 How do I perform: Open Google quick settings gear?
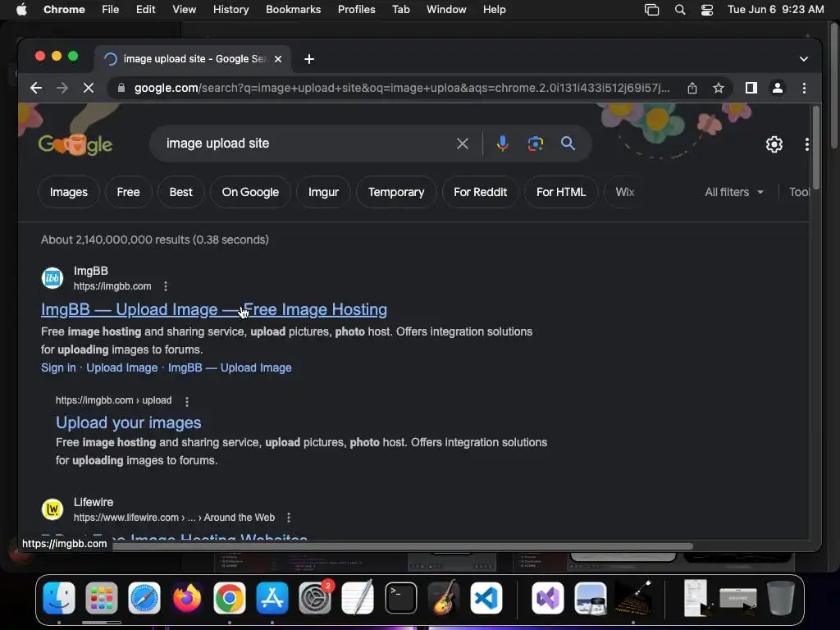[774, 144]
